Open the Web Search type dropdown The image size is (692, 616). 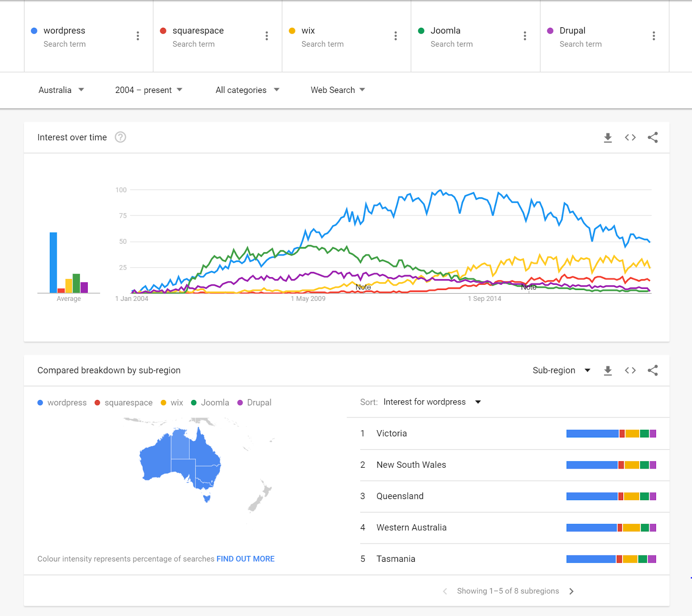(338, 90)
